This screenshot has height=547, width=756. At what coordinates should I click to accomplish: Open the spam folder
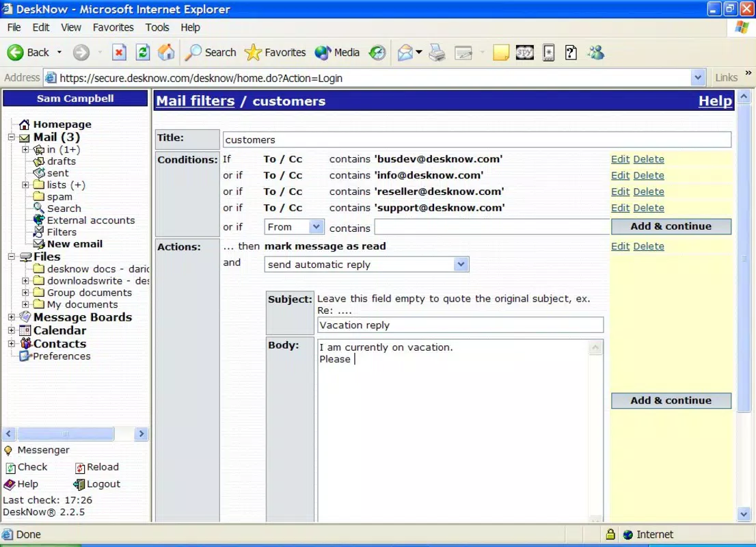click(x=59, y=197)
